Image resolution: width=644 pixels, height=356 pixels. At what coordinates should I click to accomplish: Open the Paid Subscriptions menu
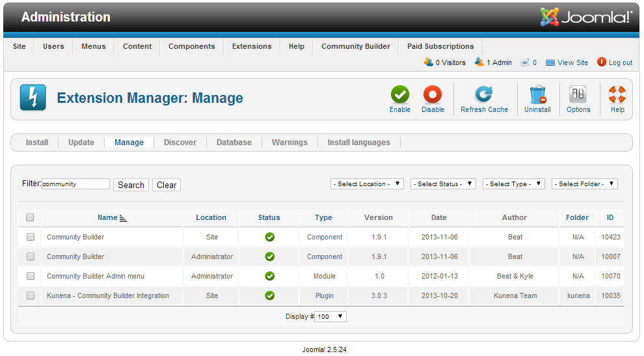coord(440,46)
